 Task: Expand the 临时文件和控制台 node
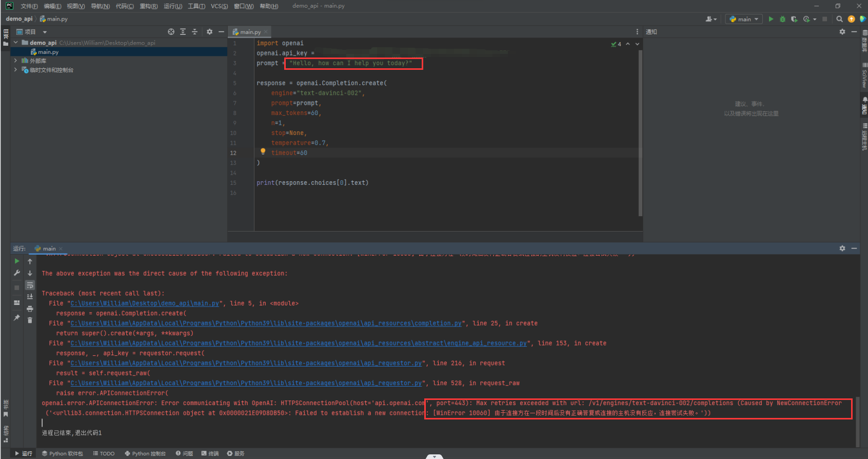tap(15, 70)
